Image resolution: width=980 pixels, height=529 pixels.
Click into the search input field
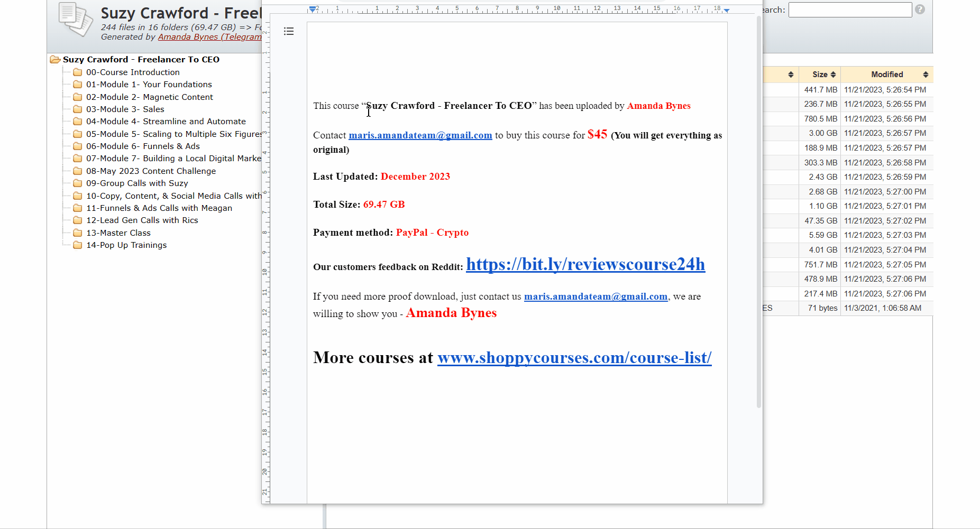[x=849, y=10]
